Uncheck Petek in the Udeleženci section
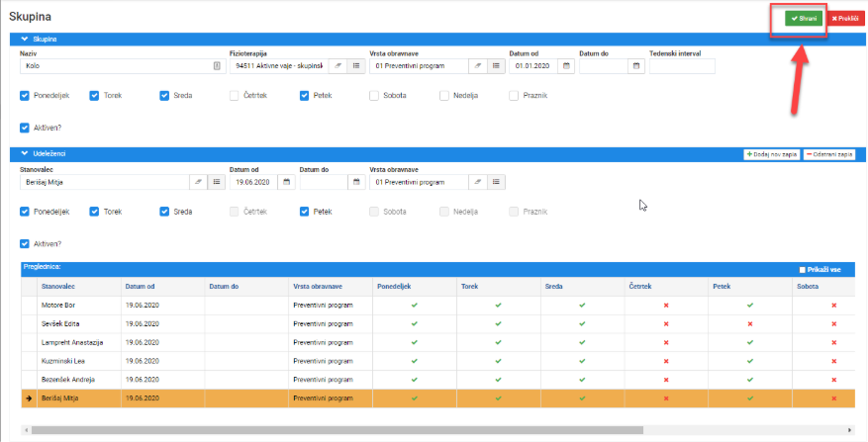This screenshot has height=442, width=868. tap(305, 212)
